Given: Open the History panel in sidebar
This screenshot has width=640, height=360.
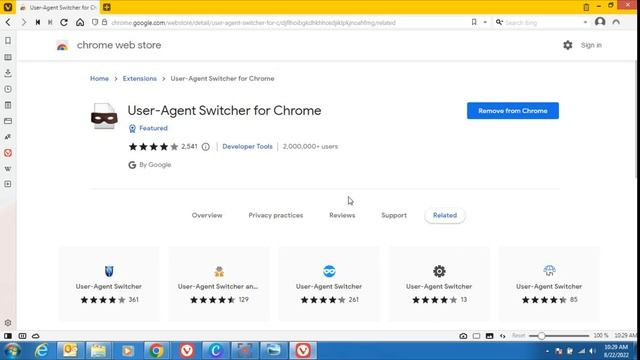Looking at the screenshot, I should [8, 89].
